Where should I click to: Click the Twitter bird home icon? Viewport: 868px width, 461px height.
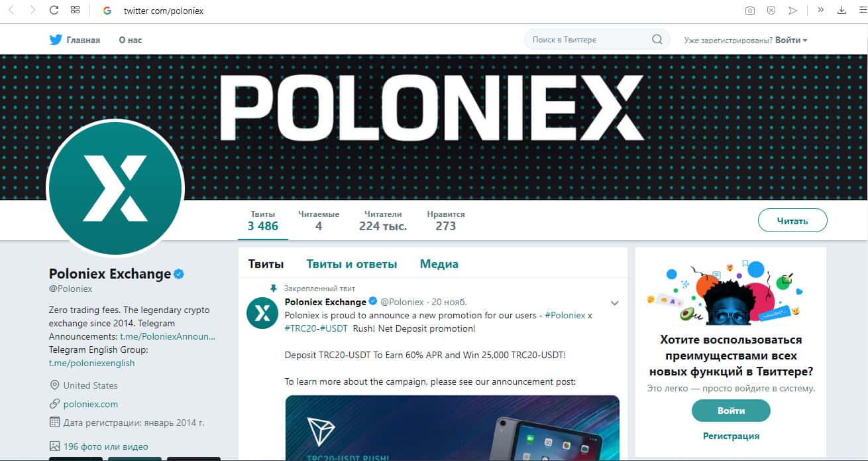tap(56, 40)
